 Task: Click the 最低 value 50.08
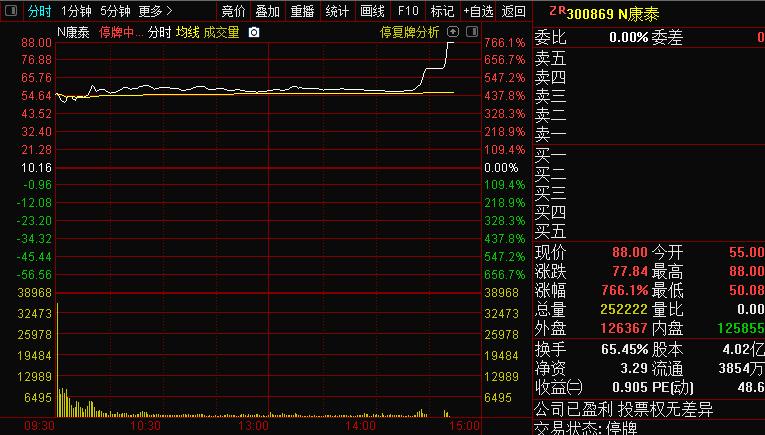click(x=747, y=290)
